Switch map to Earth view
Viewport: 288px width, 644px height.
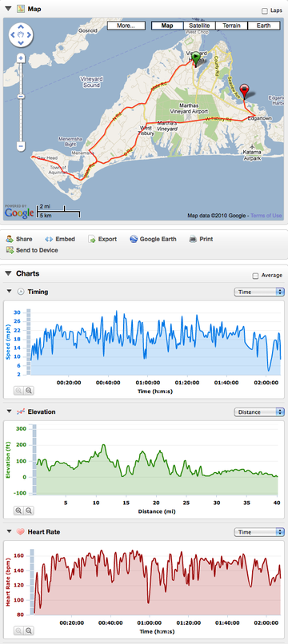(264, 26)
